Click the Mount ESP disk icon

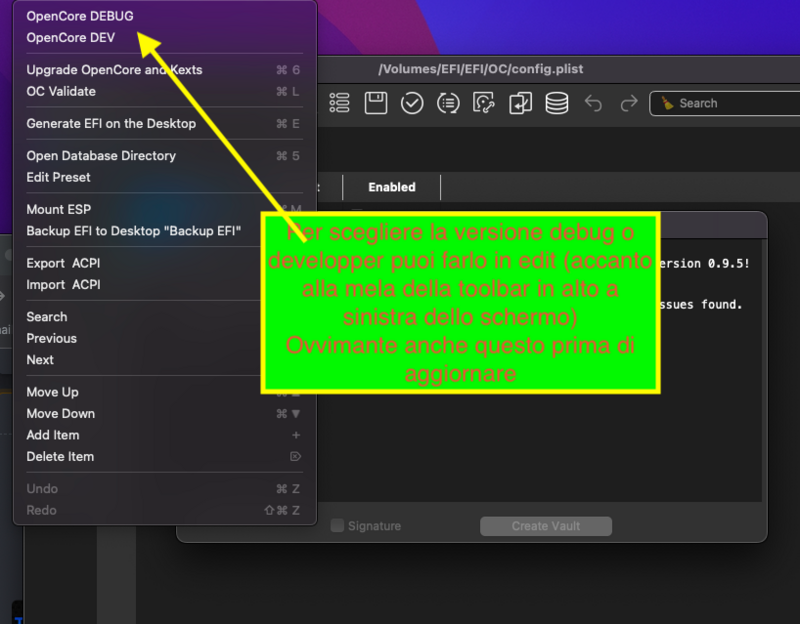[484, 103]
